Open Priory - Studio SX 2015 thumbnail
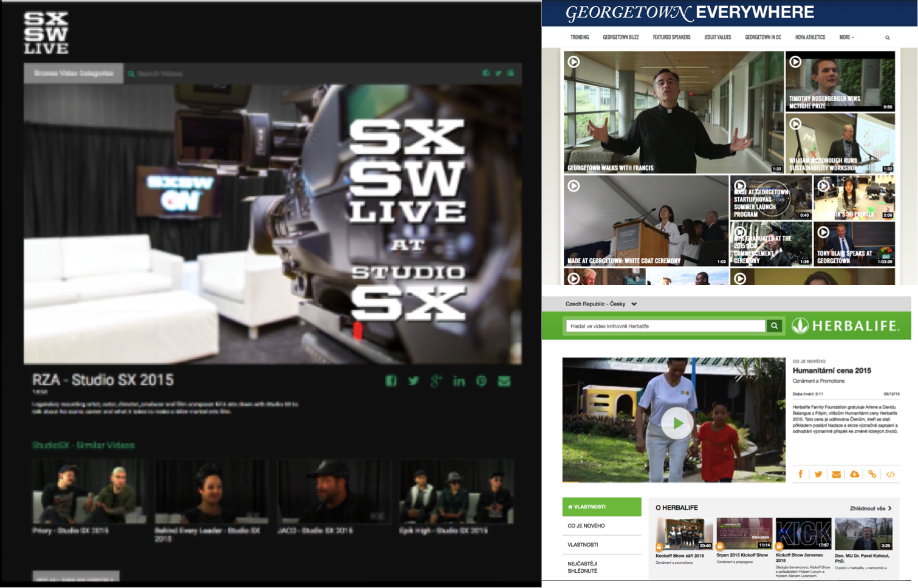This screenshot has height=588, width=918. [x=89, y=491]
